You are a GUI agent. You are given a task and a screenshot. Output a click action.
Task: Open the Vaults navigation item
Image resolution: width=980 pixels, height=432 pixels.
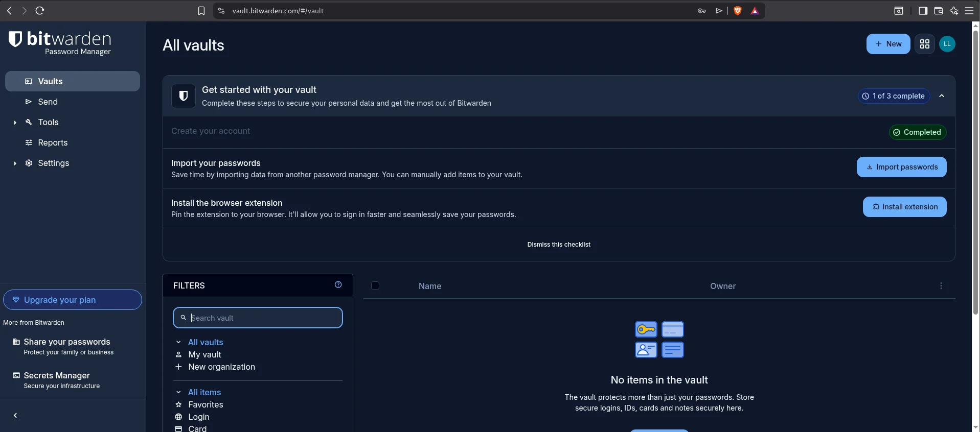pyautogui.click(x=73, y=81)
